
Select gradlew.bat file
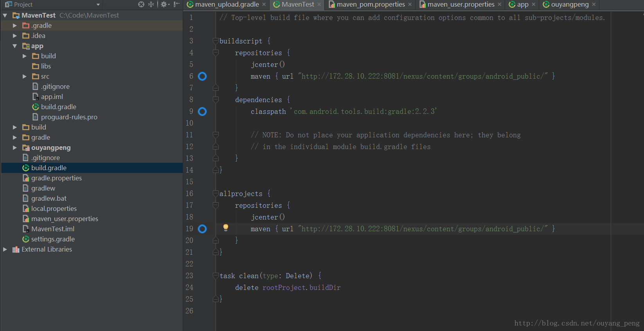pyautogui.click(x=49, y=198)
